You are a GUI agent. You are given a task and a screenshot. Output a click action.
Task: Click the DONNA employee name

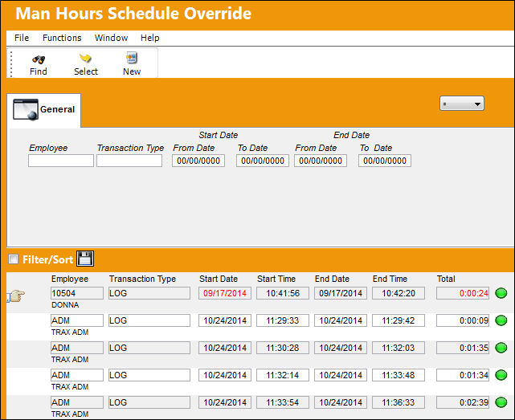click(x=65, y=305)
